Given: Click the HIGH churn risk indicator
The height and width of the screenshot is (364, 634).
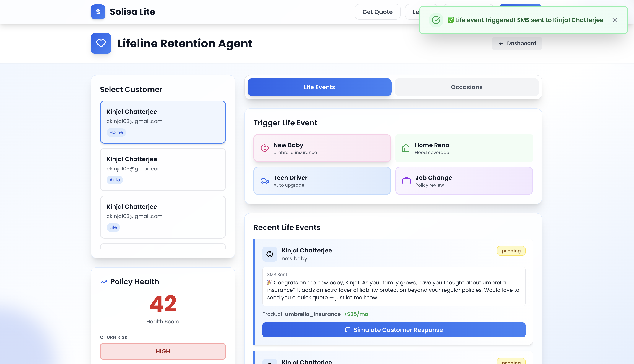Looking at the screenshot, I should tap(163, 351).
